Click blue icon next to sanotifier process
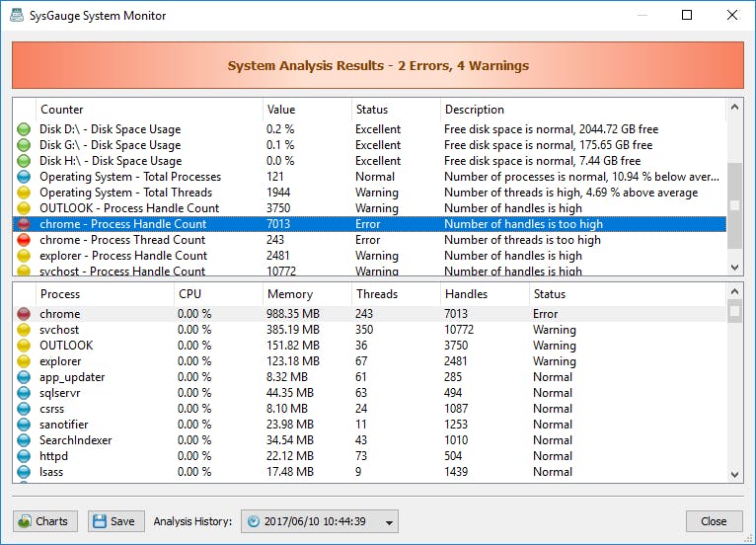Screen dimensions: 756x545 coord(24,425)
